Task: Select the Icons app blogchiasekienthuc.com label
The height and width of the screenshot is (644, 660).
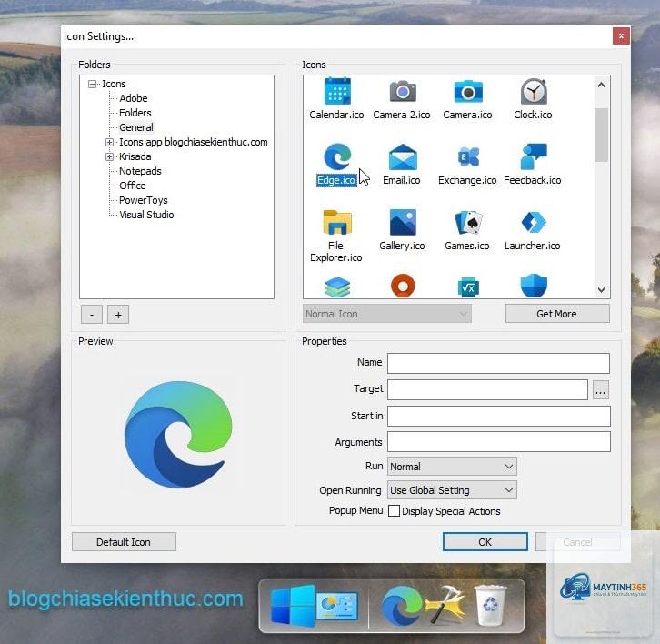Action: point(194,143)
